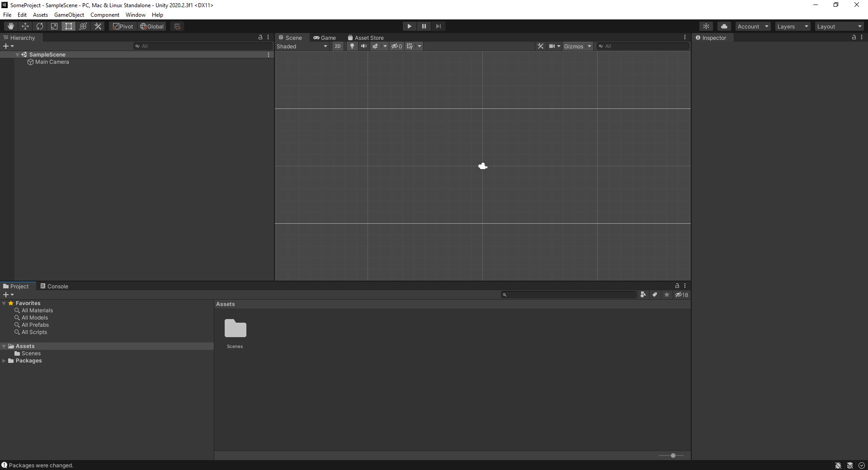Screen dimensions: 868x470
Task: Open Cloud services panel icon
Action: tap(724, 26)
